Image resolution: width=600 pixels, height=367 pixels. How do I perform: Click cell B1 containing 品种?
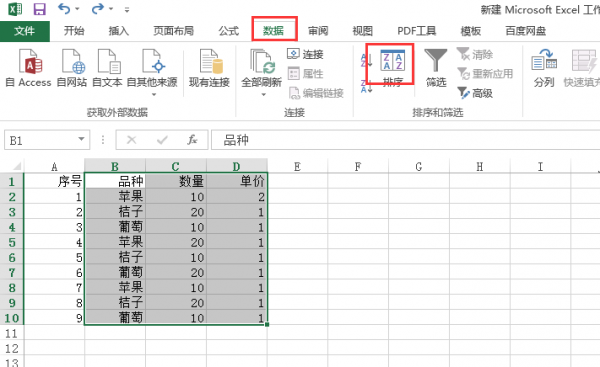coord(115,181)
